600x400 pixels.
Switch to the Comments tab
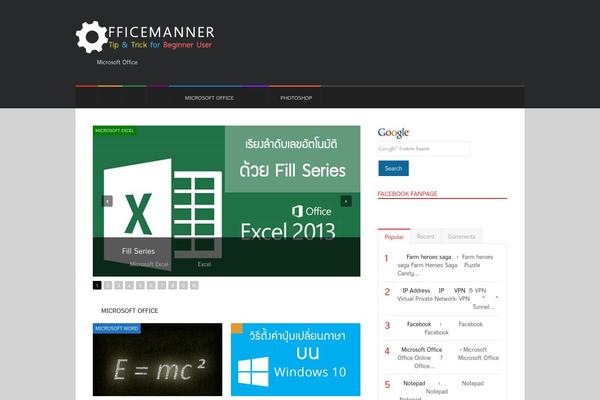461,237
